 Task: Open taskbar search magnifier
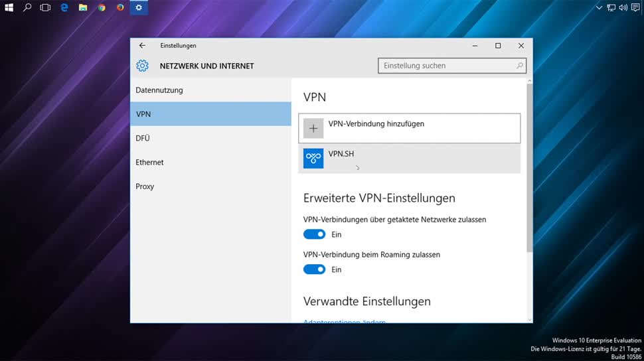click(27, 7)
